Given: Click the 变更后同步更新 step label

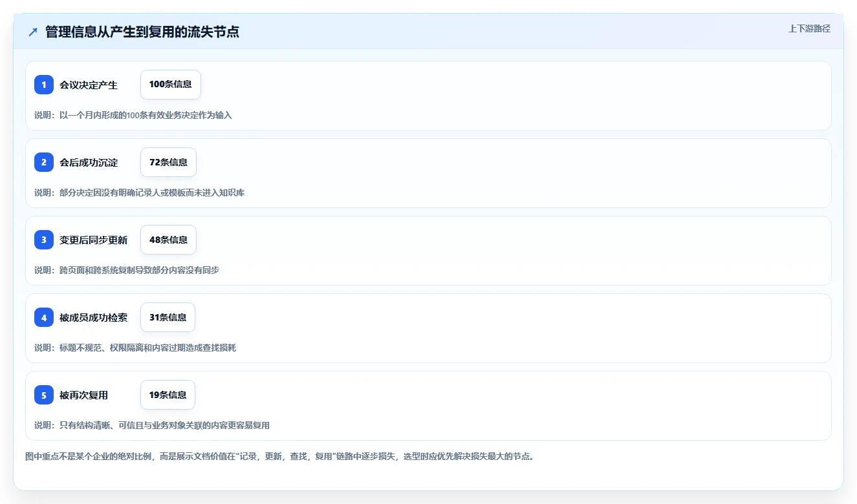Looking at the screenshot, I should pos(94,240).
